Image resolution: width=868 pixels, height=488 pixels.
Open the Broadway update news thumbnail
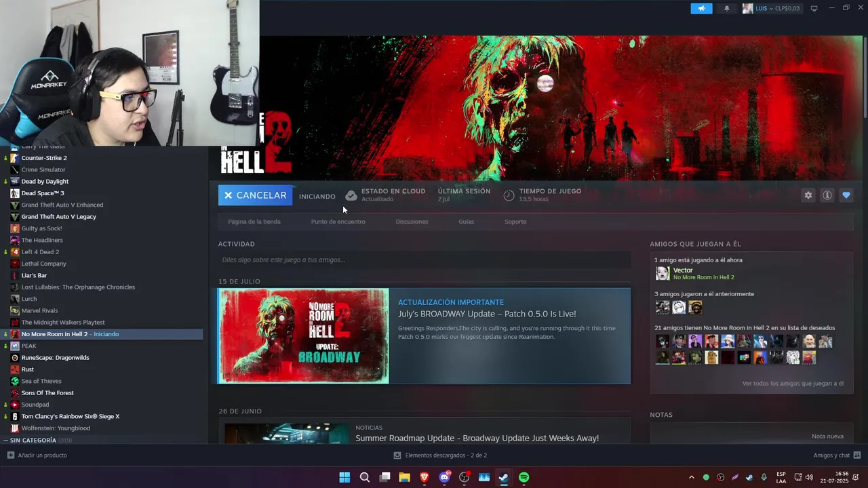(x=303, y=336)
